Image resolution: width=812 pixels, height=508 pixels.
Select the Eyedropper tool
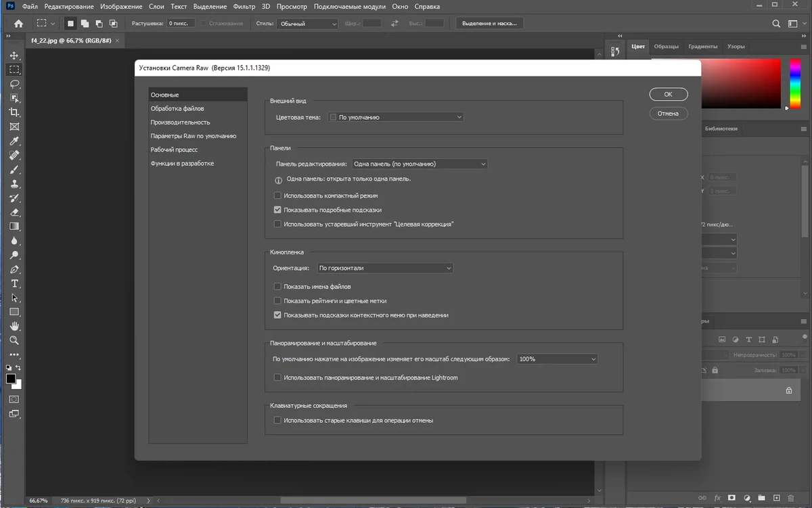pos(14,141)
